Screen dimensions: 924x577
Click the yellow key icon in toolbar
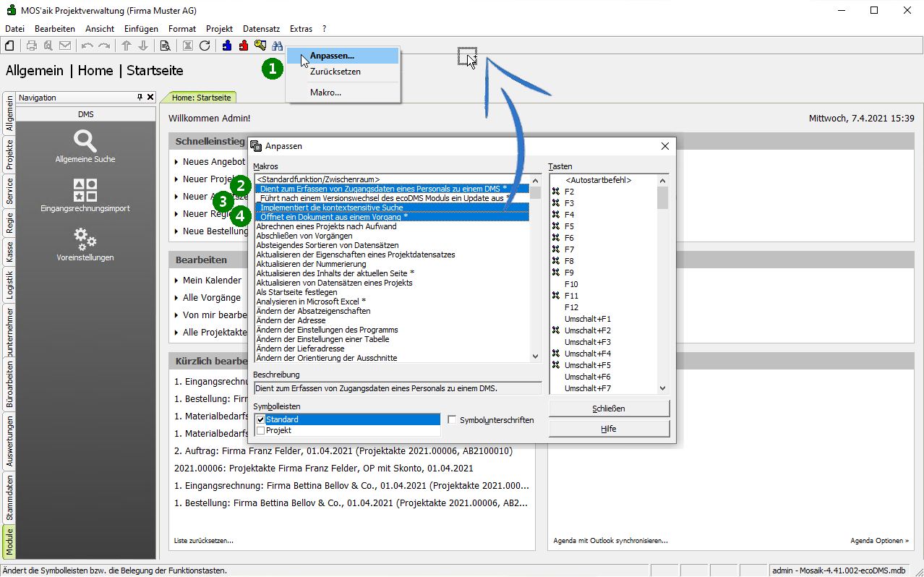pos(260,46)
